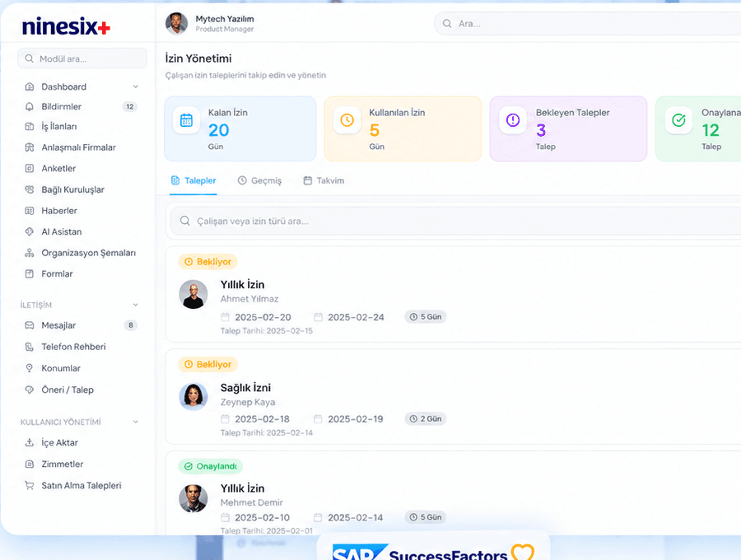Click the Çalışan veya izin türü search field
This screenshot has height=560, width=741.
click(x=455, y=222)
